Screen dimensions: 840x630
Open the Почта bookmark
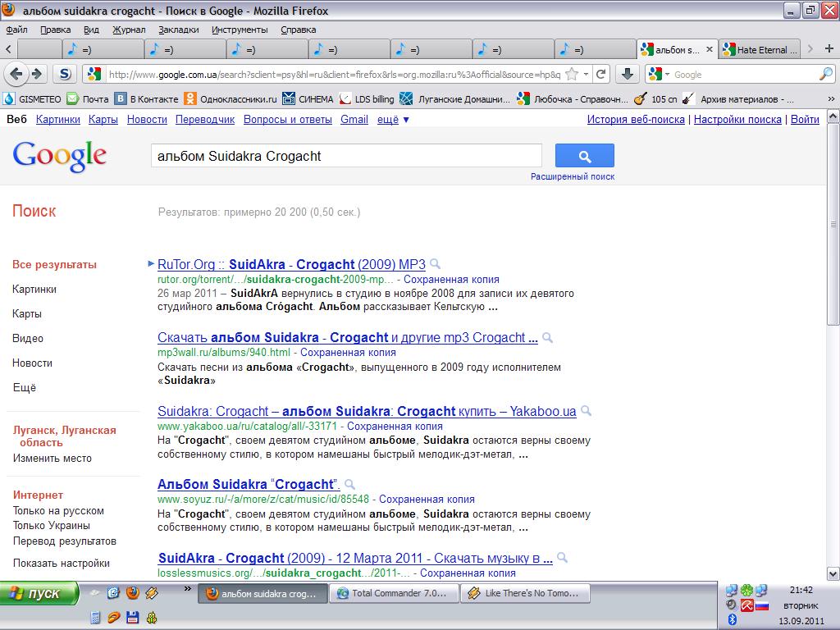pyautogui.click(x=88, y=99)
